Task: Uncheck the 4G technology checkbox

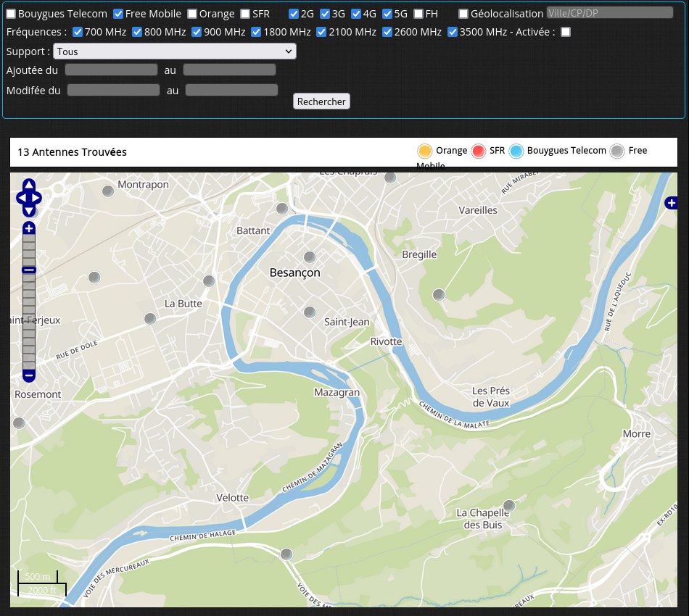Action: tap(356, 14)
